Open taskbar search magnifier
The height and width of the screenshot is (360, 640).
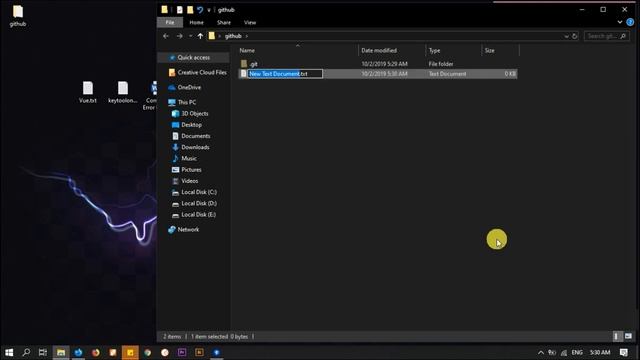pos(26,352)
